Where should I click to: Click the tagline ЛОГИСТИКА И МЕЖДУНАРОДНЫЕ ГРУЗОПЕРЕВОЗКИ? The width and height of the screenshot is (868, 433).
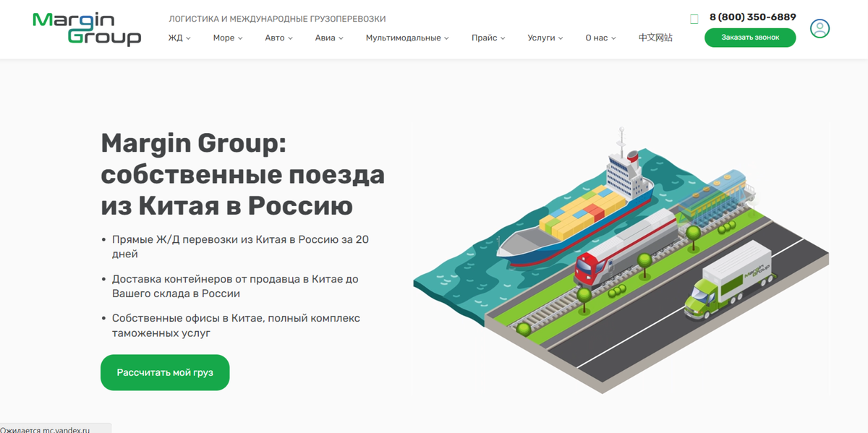click(x=277, y=19)
